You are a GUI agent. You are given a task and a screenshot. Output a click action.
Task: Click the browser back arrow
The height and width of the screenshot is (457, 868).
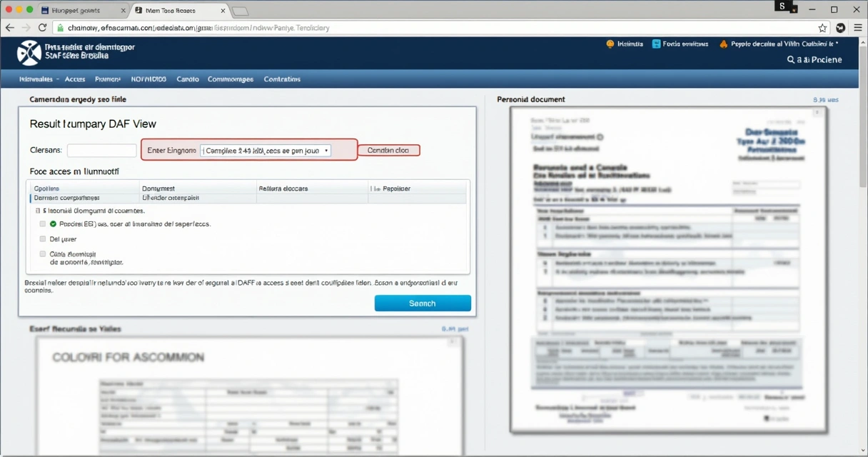[9, 28]
